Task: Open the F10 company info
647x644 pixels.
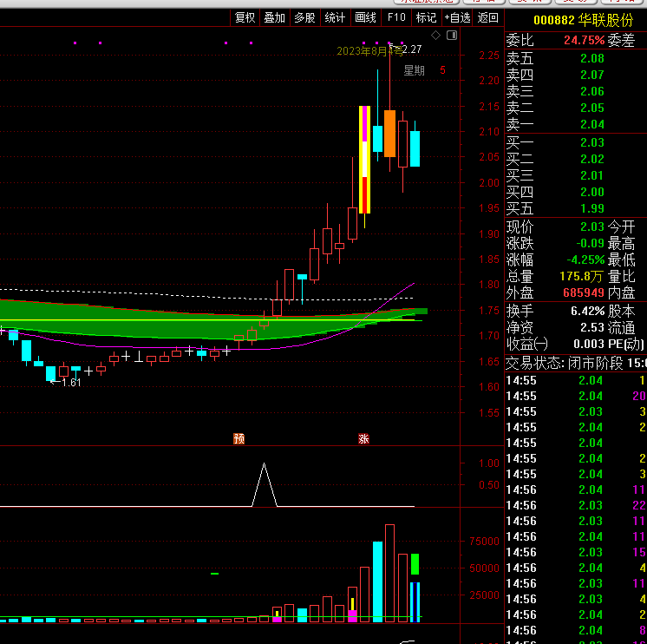Action: point(396,17)
